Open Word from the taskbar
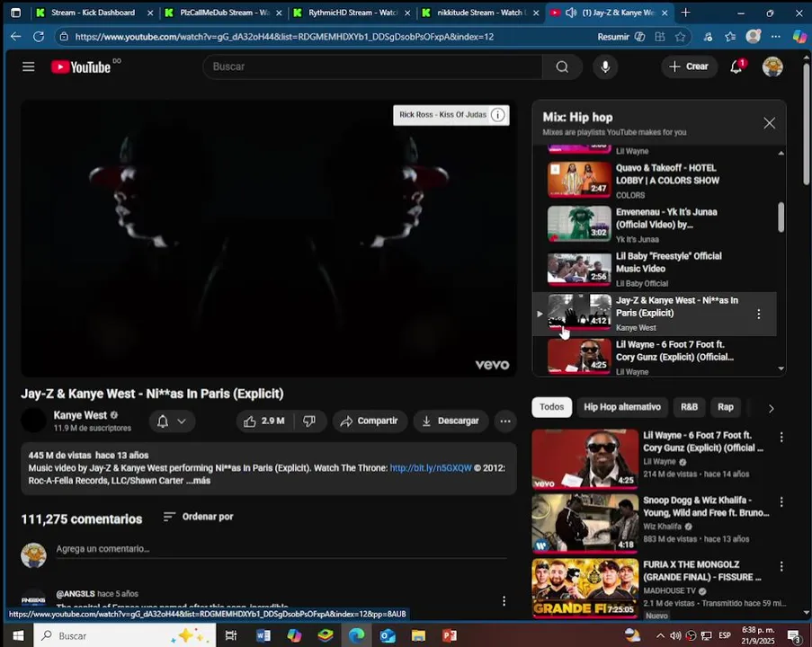Screen dimensions: 812x647 [x=263, y=635]
